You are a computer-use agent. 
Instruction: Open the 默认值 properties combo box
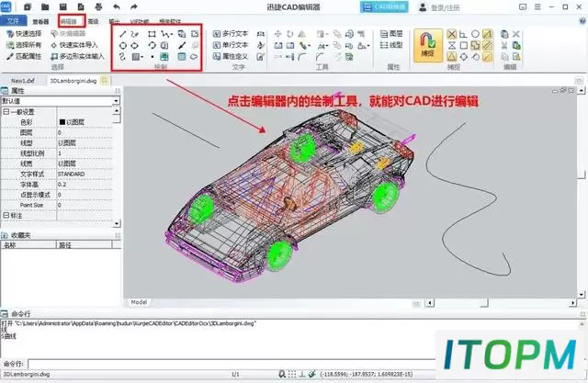(61, 101)
